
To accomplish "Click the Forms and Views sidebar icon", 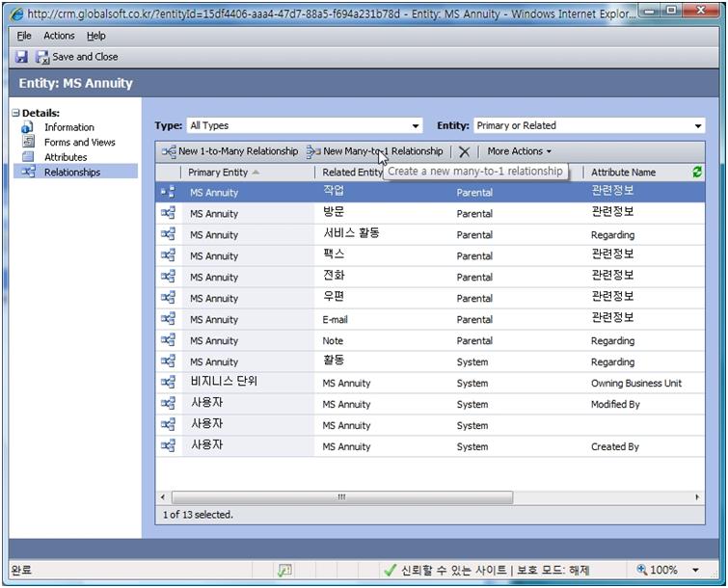I will (28, 142).
